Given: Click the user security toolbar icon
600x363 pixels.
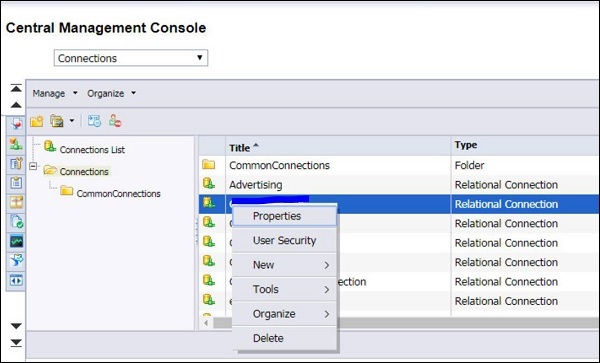Looking at the screenshot, I should point(115,121).
